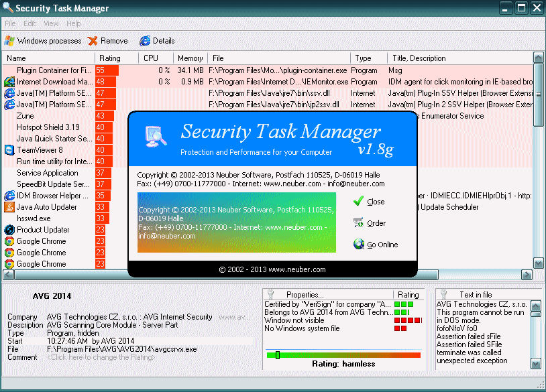Click process list scroll down arrow

pyautogui.click(x=539, y=263)
